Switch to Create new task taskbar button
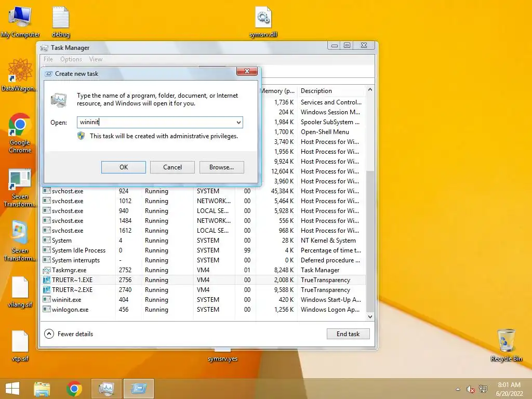The width and height of the screenshot is (532, 399). click(x=138, y=389)
